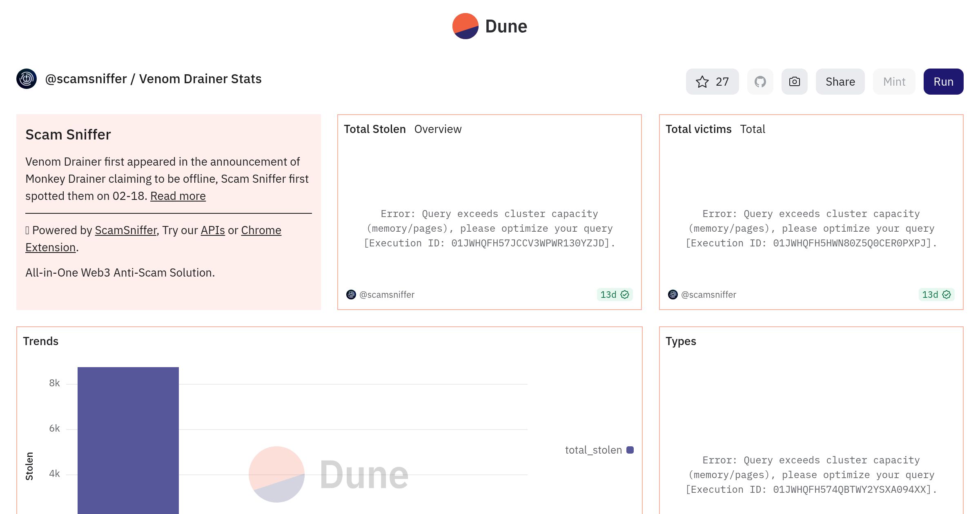Click the Share button
This screenshot has width=980, height=514.
click(x=840, y=82)
